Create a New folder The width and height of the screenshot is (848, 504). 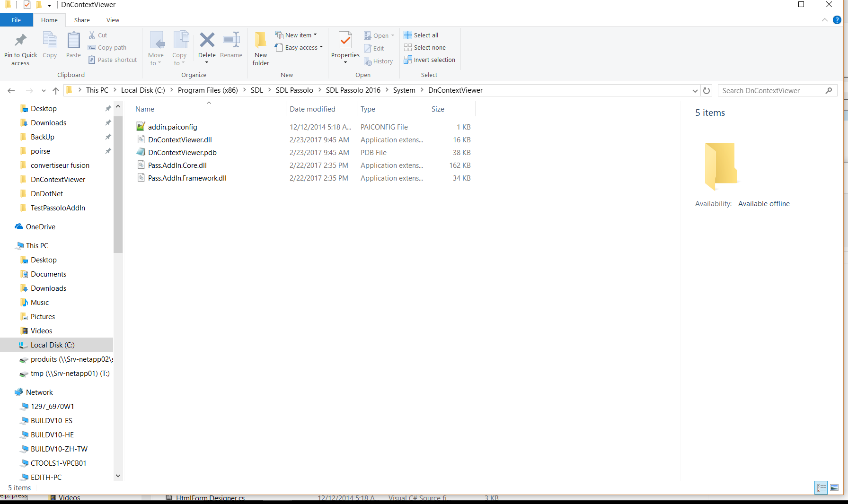261,48
